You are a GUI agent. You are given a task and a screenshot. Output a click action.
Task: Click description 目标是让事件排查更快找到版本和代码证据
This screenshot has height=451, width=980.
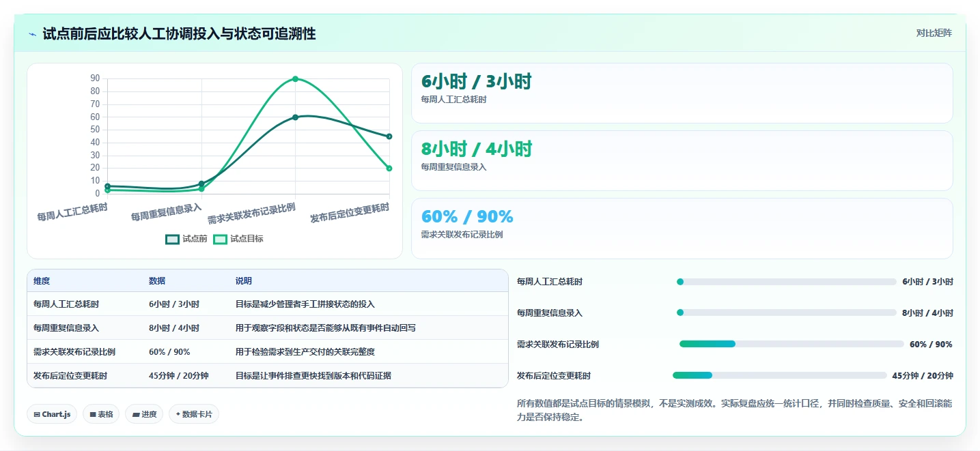tap(313, 376)
